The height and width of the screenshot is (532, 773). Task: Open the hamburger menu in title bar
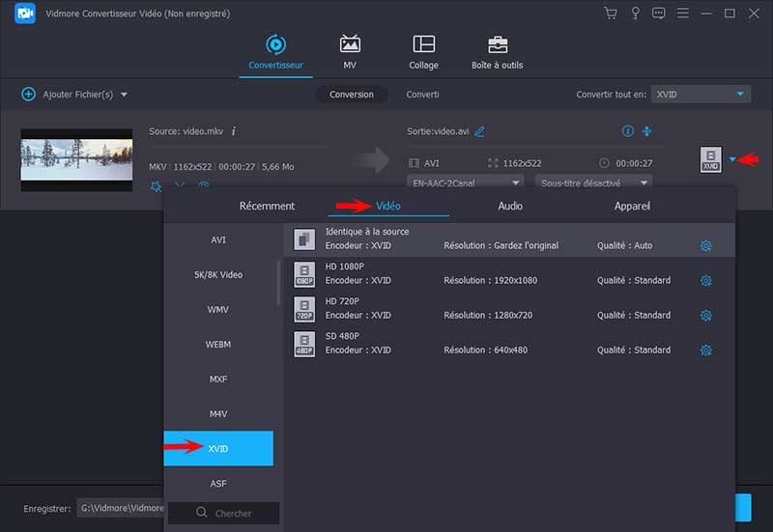(683, 14)
